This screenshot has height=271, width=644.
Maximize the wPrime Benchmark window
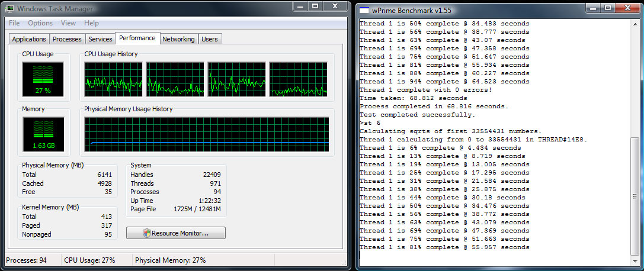[x=608, y=7]
